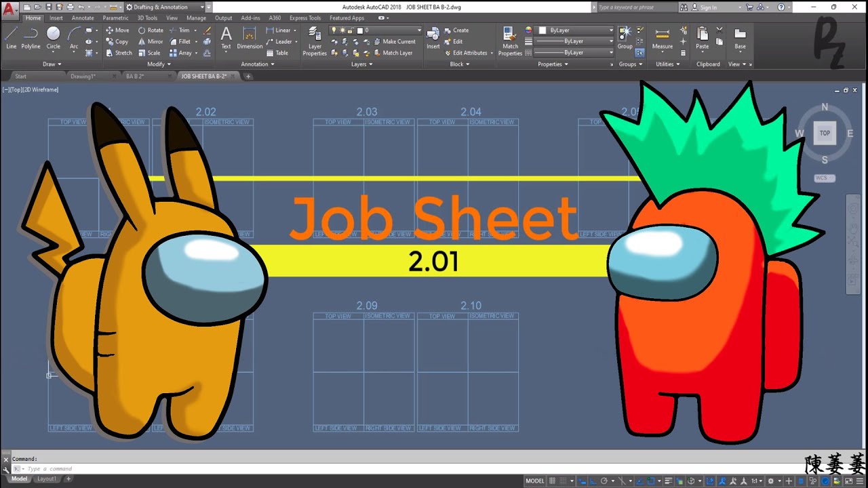Expand the Layers panel
Image resolution: width=868 pixels, height=488 pixels.
tap(361, 64)
